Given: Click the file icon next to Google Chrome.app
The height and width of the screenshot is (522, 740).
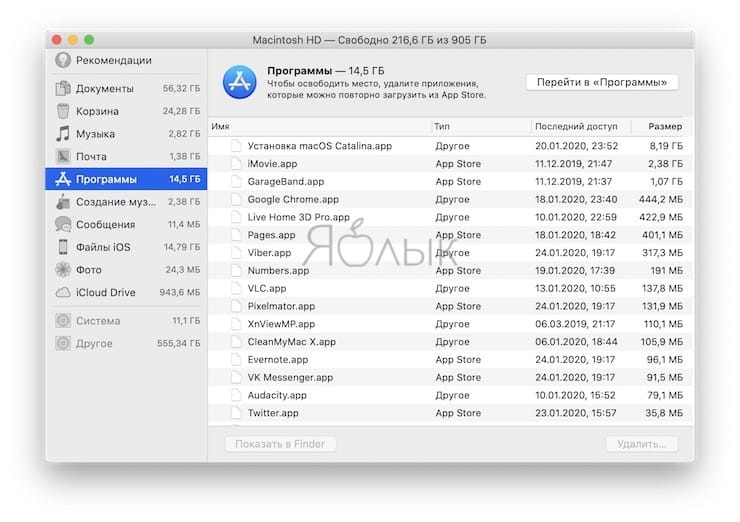Looking at the screenshot, I should 236,199.
